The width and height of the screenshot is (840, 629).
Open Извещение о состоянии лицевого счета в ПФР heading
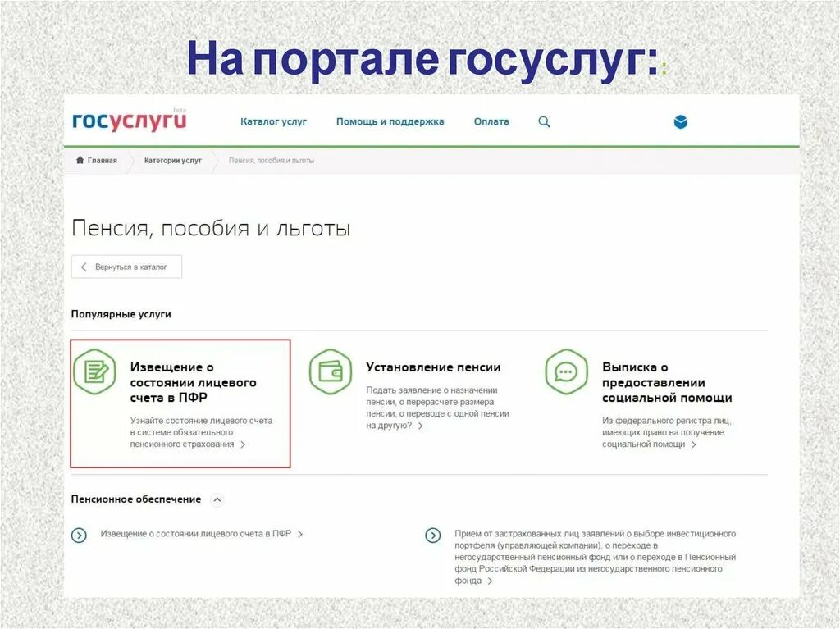(x=193, y=382)
